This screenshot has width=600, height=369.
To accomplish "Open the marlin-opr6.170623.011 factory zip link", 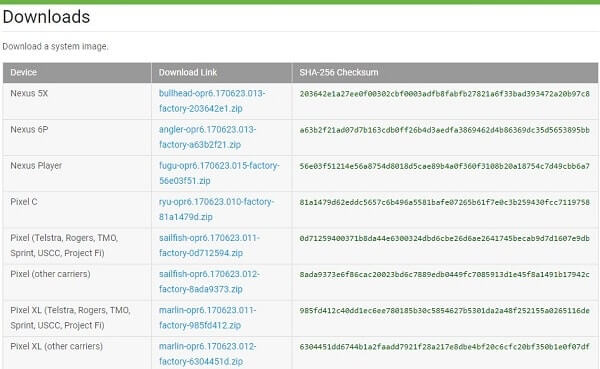I will 207,318.
